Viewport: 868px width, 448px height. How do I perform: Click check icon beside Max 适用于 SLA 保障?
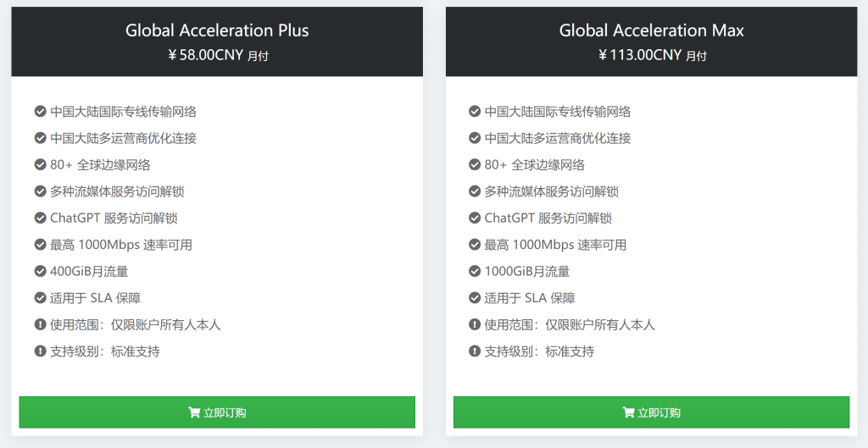[475, 298]
